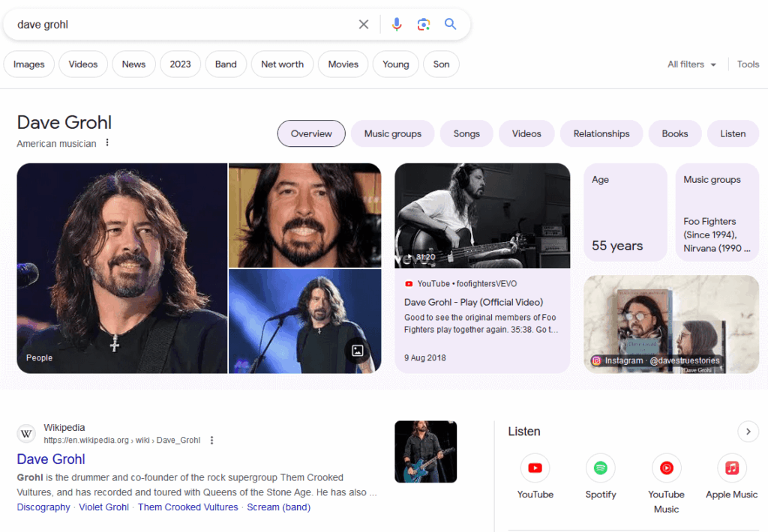Open the Dave Grohl Wikipedia link
Image resolution: width=768 pixels, height=532 pixels.
50,459
